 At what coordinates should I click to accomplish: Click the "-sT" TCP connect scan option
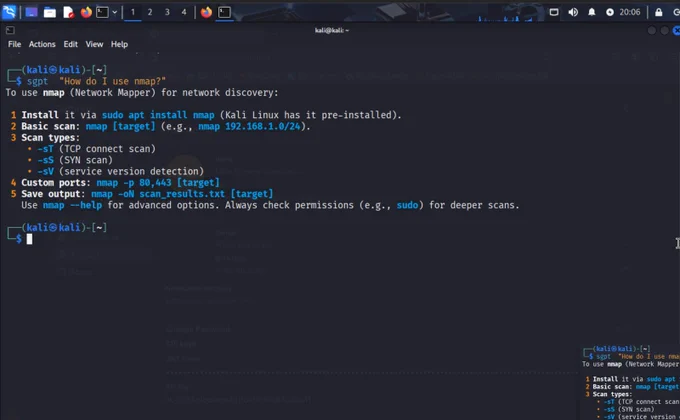pyautogui.click(x=45, y=149)
